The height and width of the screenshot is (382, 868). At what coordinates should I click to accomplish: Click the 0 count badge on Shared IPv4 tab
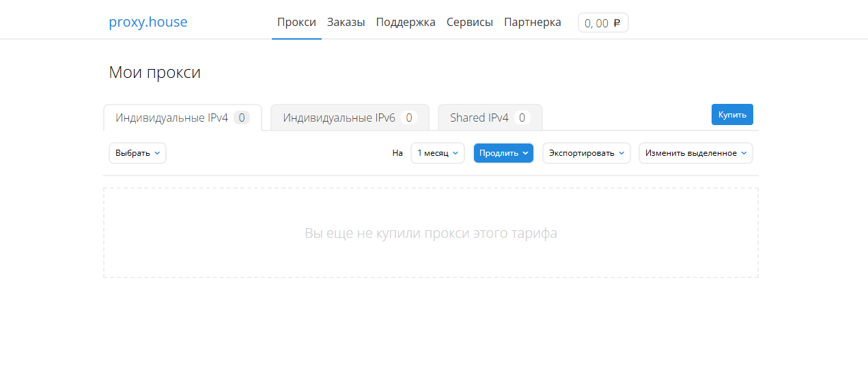(522, 118)
